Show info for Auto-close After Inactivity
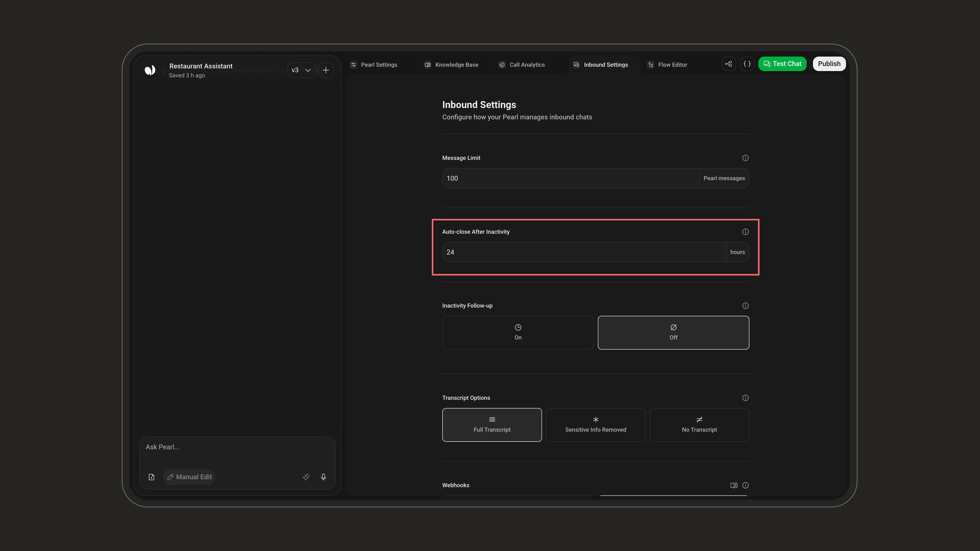 pos(745,231)
